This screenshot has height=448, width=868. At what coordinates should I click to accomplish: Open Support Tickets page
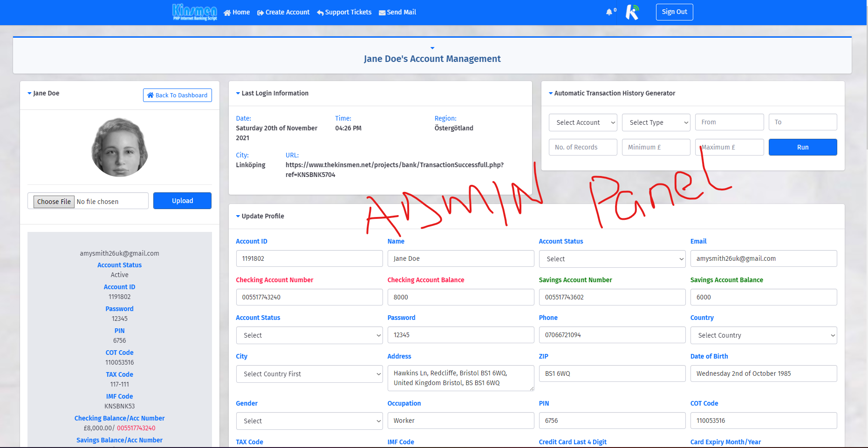click(344, 13)
